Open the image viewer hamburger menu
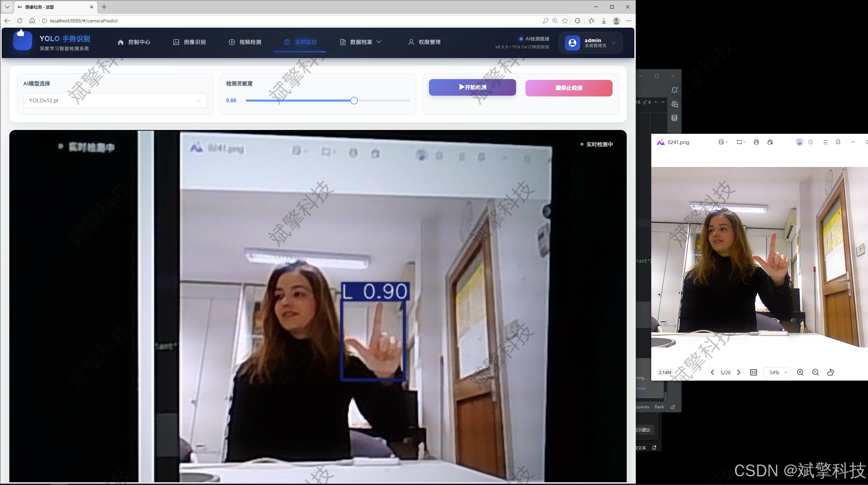The image size is (868, 485). click(x=825, y=142)
